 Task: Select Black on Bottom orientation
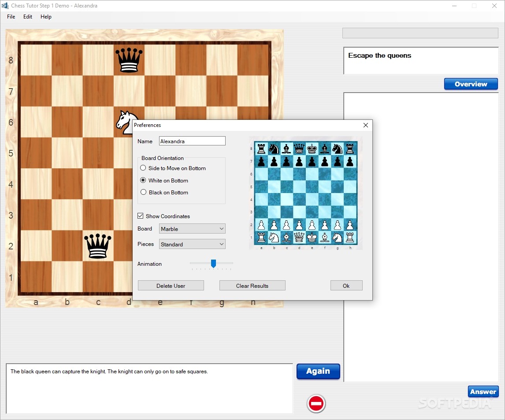164,192
